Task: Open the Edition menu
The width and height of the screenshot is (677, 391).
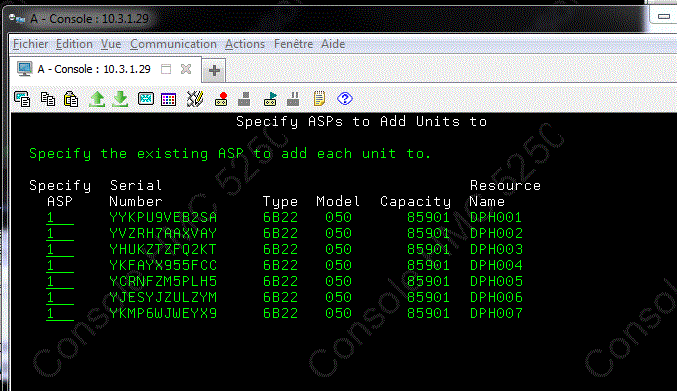Action: tap(74, 44)
